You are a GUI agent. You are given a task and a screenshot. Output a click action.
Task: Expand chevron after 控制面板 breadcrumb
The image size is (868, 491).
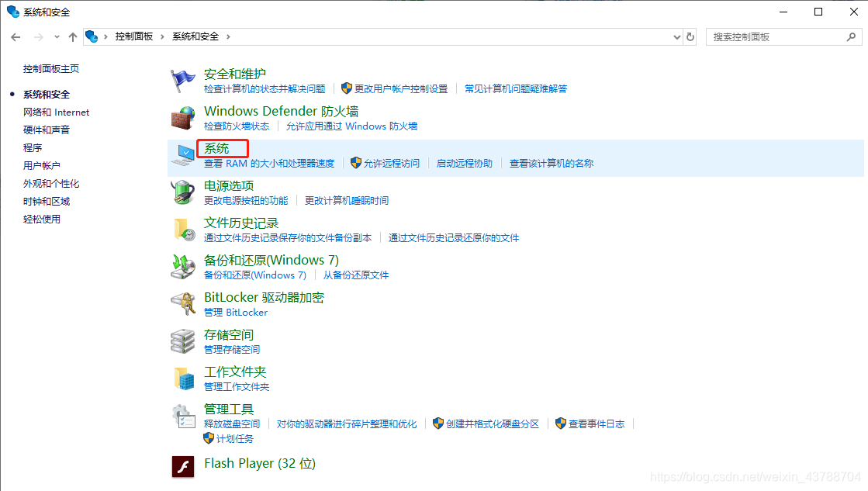click(x=162, y=36)
